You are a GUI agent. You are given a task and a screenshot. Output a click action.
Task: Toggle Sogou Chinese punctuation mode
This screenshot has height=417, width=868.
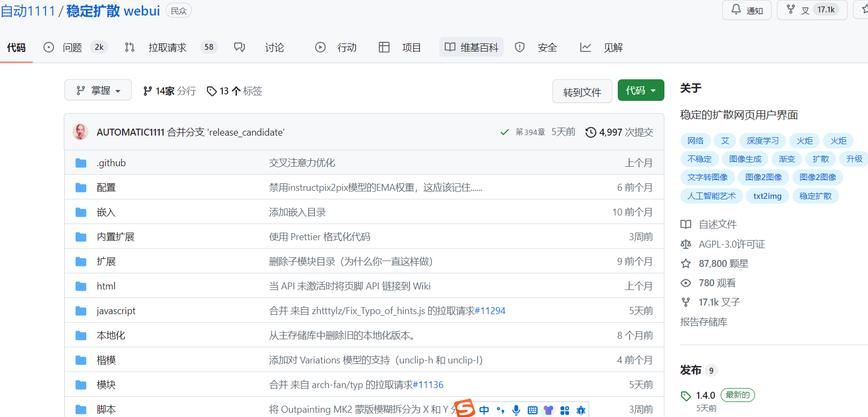(500, 410)
